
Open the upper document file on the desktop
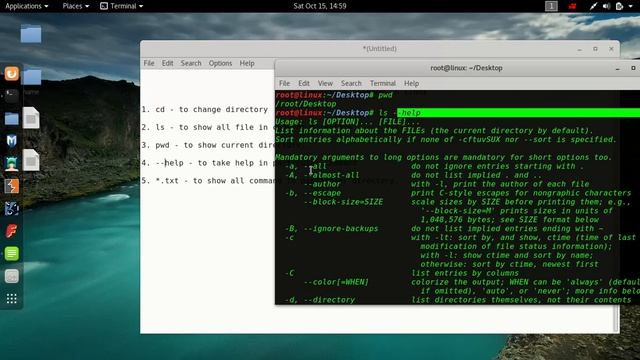[31, 118]
